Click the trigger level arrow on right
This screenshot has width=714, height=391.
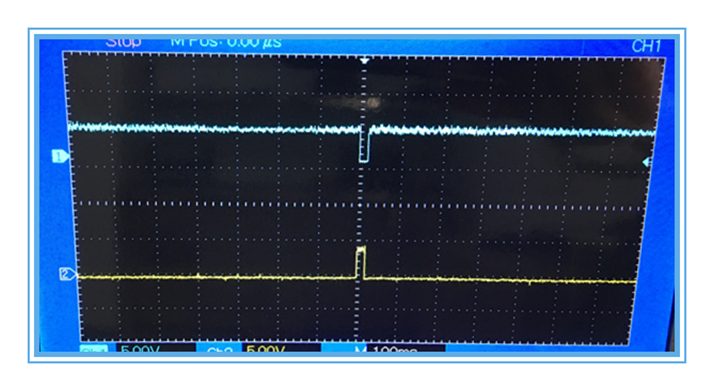point(646,162)
